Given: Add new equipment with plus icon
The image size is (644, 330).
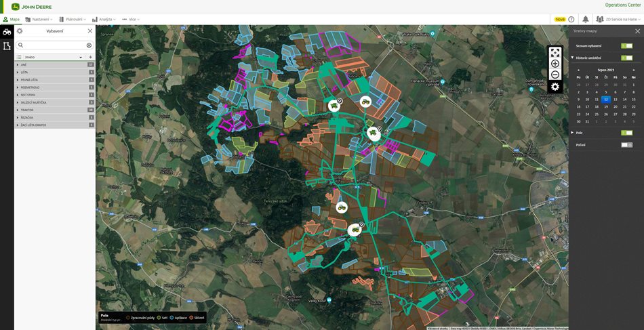Looking at the screenshot, I should pyautogui.click(x=91, y=57).
